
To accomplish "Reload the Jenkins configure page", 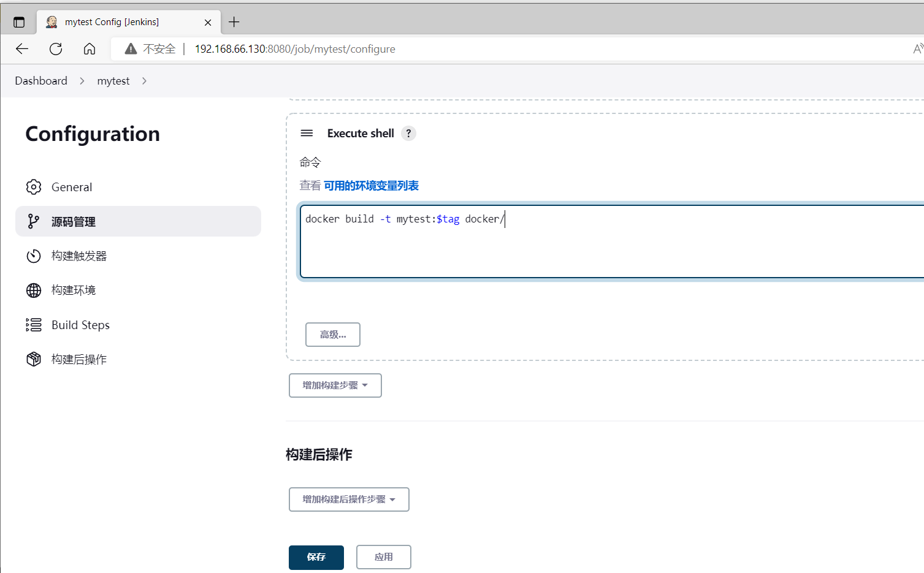I will [x=56, y=49].
